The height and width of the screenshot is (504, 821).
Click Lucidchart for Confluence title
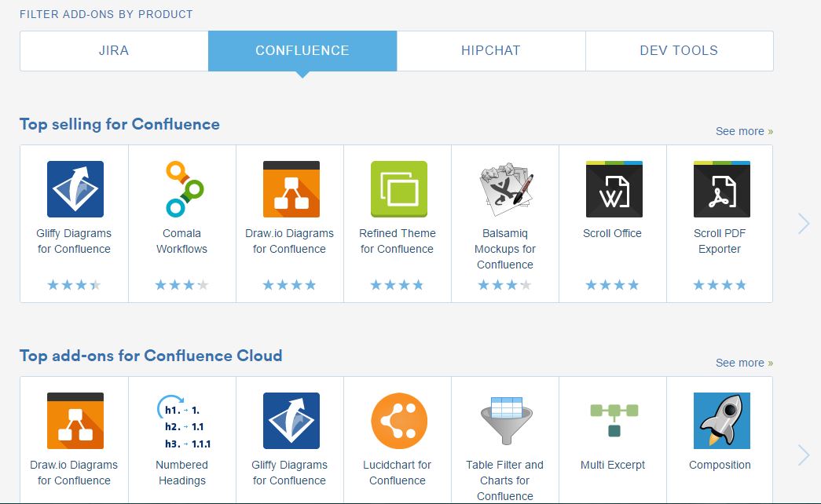pyautogui.click(x=398, y=473)
